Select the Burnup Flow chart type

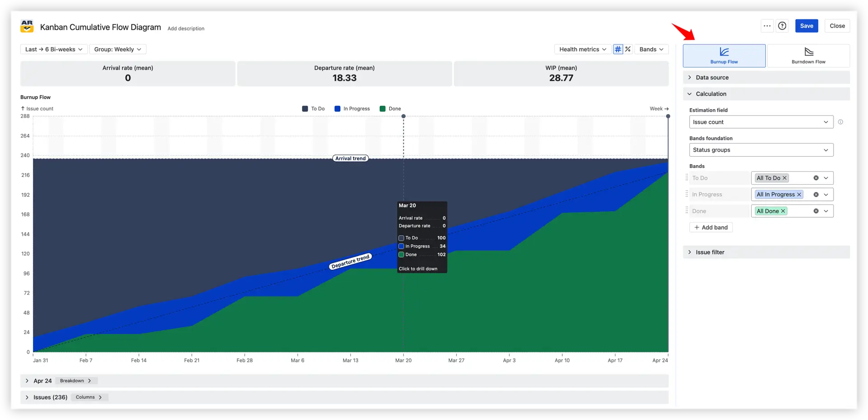tap(724, 56)
